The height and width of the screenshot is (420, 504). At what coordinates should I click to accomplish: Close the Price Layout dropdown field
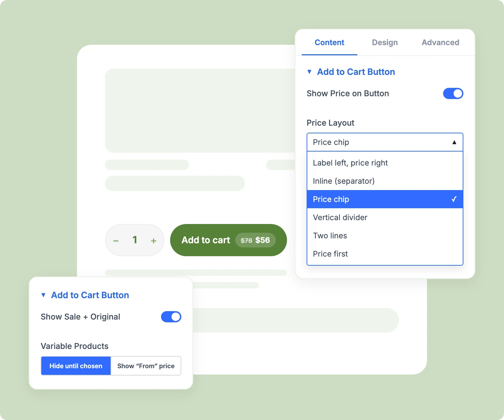(385, 142)
